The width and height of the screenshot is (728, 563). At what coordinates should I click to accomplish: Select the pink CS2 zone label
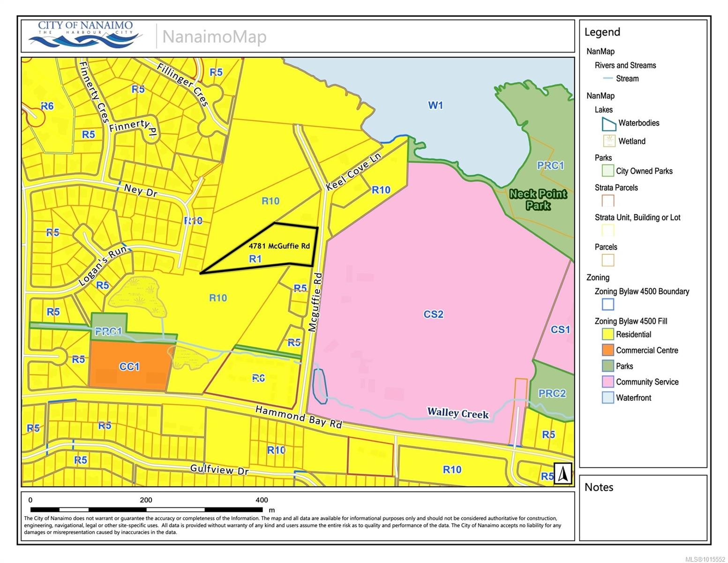pos(433,314)
